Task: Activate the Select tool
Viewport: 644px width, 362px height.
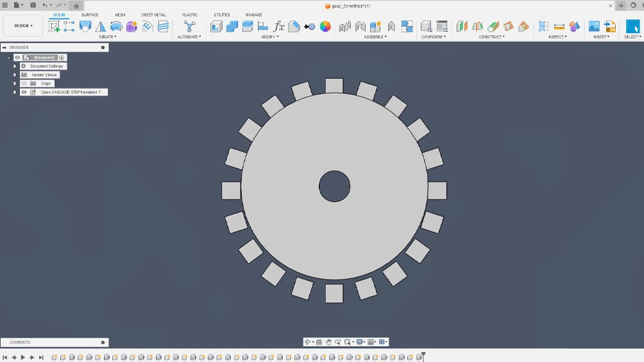Action: click(x=632, y=26)
